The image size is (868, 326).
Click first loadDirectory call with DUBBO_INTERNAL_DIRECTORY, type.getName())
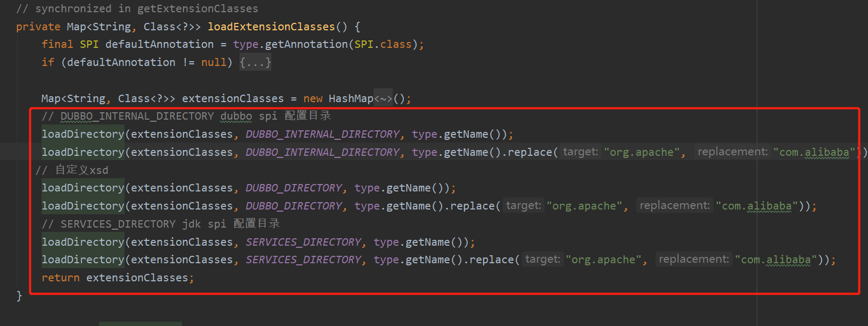[x=277, y=134]
